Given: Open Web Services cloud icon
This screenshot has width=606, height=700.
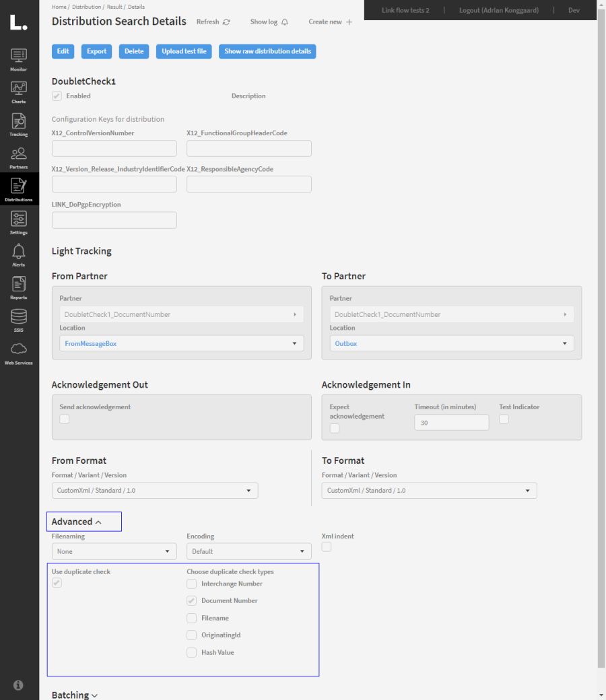Looking at the screenshot, I should (19, 351).
